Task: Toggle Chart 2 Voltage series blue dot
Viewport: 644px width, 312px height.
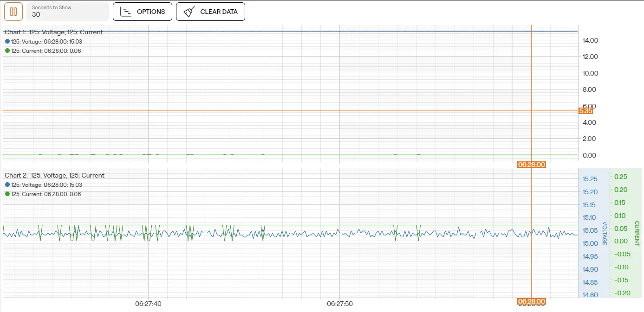Action: click(x=7, y=185)
